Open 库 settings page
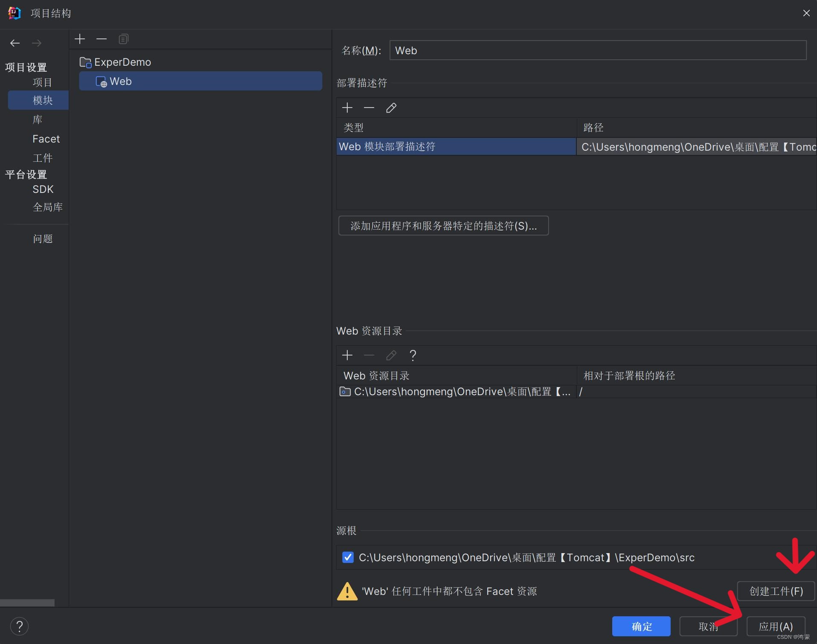The height and width of the screenshot is (644, 817). coord(38,119)
